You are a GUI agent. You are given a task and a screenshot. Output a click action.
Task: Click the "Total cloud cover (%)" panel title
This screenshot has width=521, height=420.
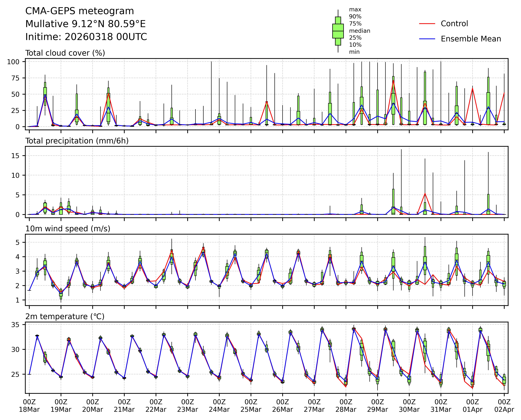[x=65, y=53]
